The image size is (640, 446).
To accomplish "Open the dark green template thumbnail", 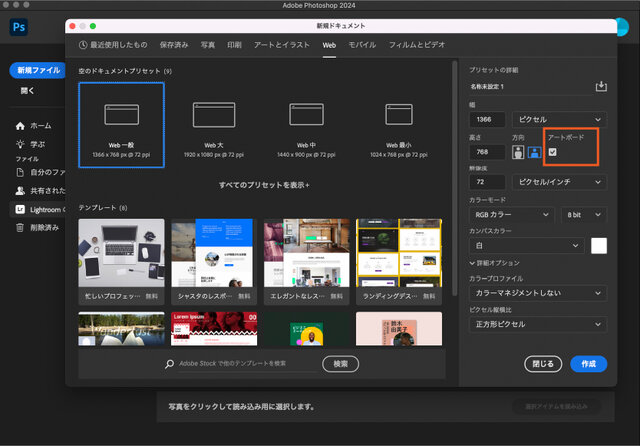I will point(307,329).
